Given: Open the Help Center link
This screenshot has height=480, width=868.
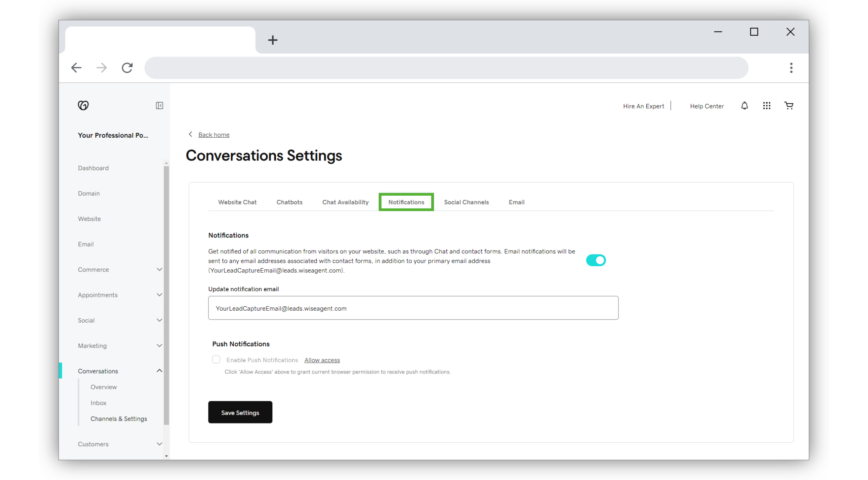Looking at the screenshot, I should pyautogui.click(x=706, y=106).
